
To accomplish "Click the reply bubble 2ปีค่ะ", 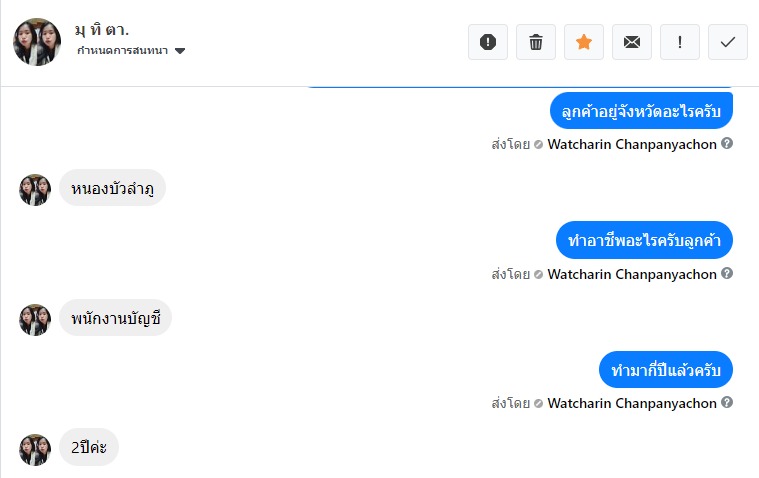I will pyautogui.click(x=89, y=448).
